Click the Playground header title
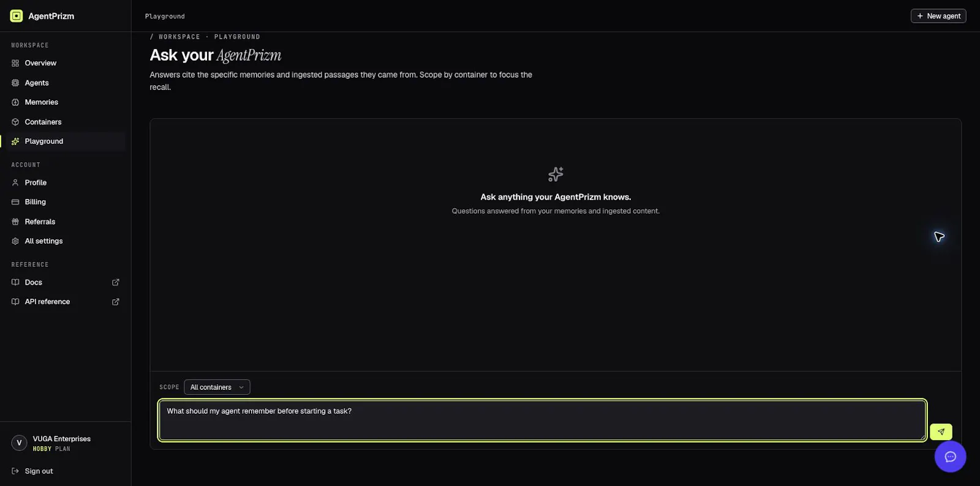Screen dimensions: 980x486 (x=165, y=17)
